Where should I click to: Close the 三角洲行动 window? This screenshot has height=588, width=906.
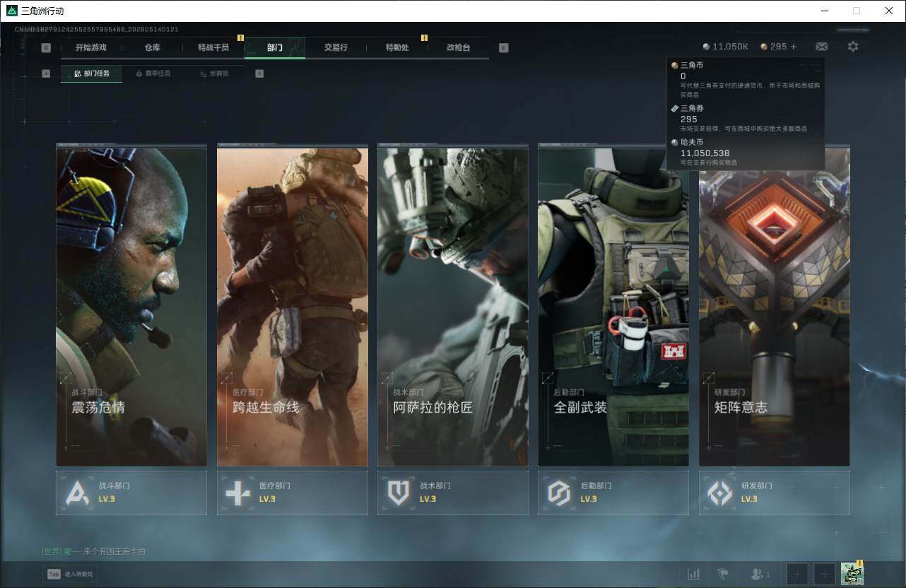click(889, 11)
